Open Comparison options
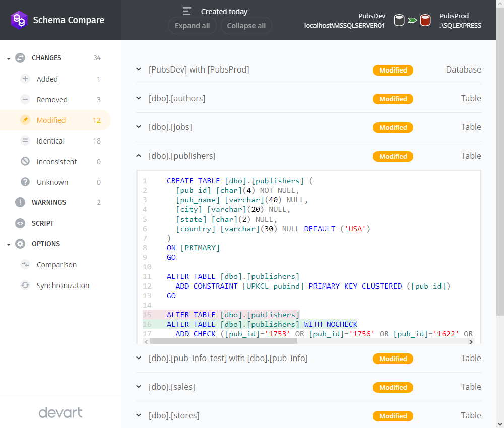 click(55, 264)
